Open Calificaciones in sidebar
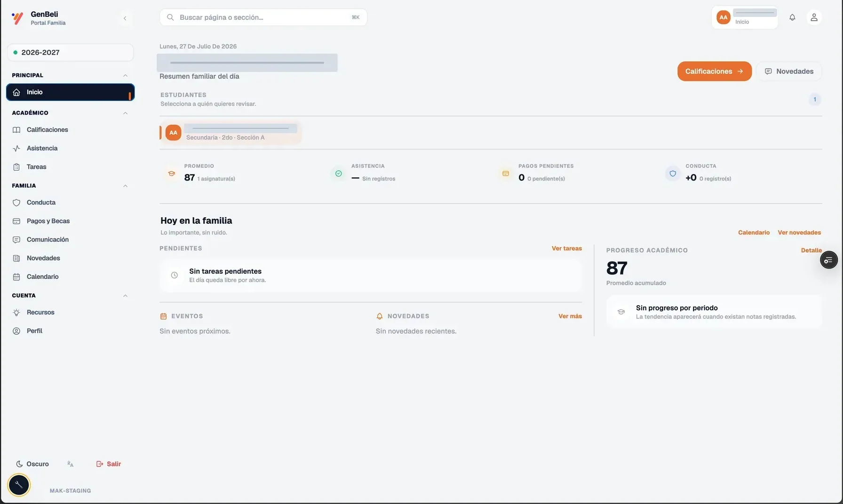Image resolution: width=843 pixels, height=504 pixels. pyautogui.click(x=70, y=130)
